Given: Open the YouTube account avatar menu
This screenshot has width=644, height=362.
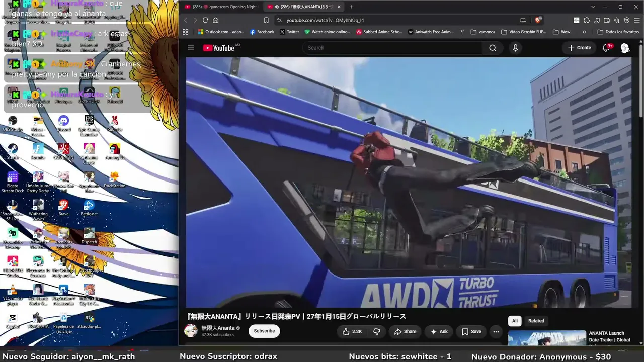Looking at the screenshot, I should tap(625, 48).
